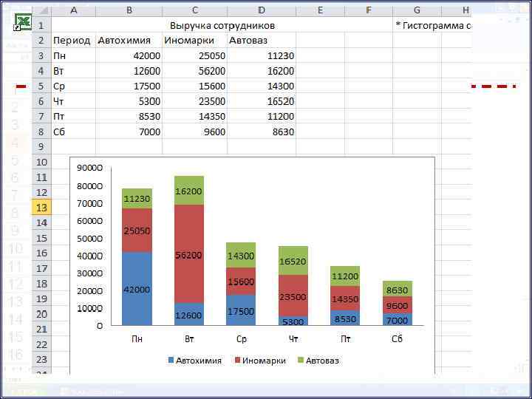Click table cell with value 12600
532x399 pixels.
(129, 71)
